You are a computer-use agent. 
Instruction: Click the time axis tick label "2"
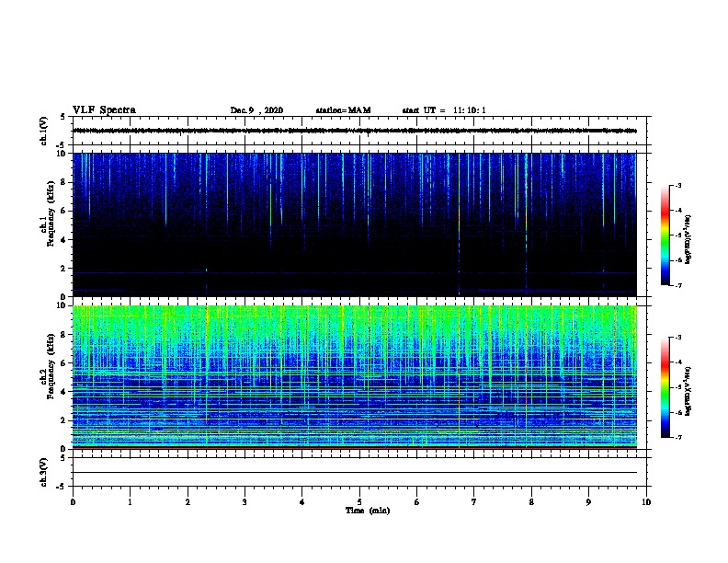[188, 502]
